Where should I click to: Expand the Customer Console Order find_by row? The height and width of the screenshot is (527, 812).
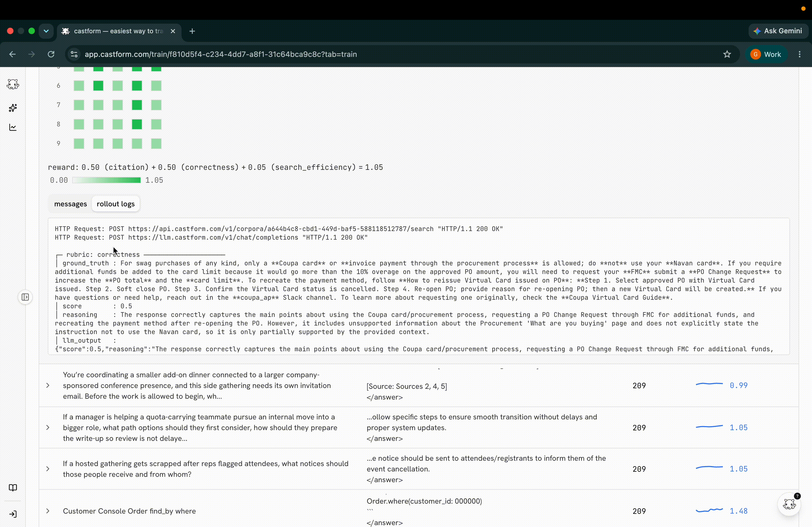[48, 511]
